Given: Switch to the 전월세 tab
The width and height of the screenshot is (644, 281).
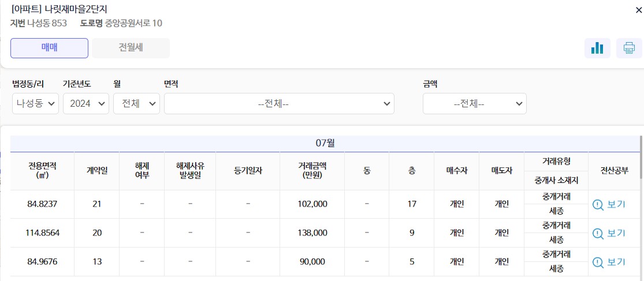Looking at the screenshot, I should pos(131,48).
